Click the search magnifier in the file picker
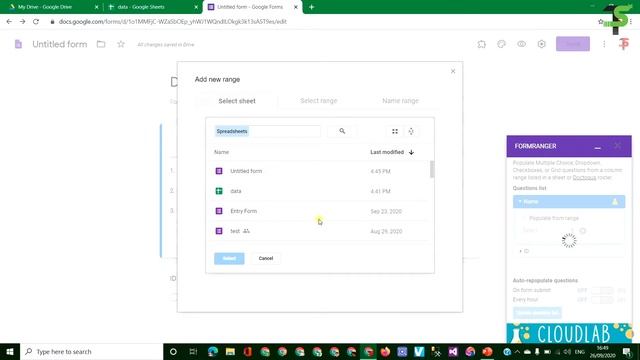 tap(342, 131)
